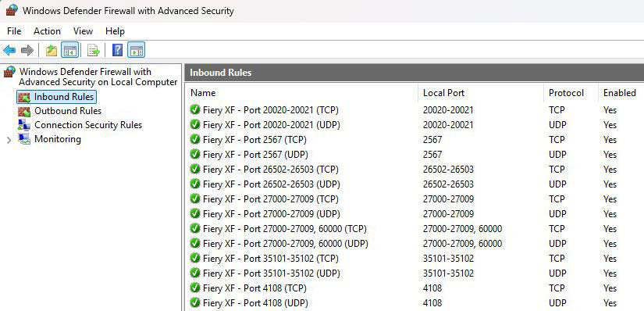Open the Action menu
This screenshot has width=644, height=311.
pyautogui.click(x=47, y=31)
